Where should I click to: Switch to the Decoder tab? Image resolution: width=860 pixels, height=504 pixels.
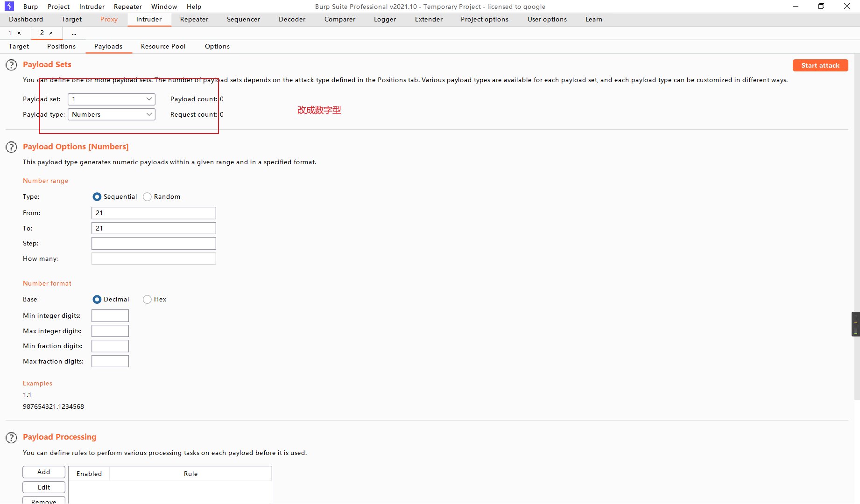(x=292, y=19)
